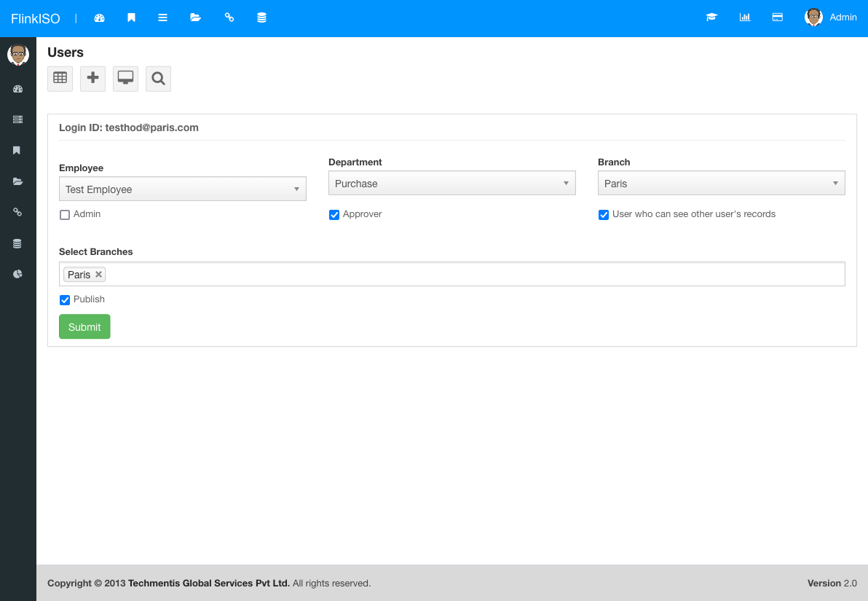
Task: Click the link icon in left sidebar
Action: click(17, 212)
